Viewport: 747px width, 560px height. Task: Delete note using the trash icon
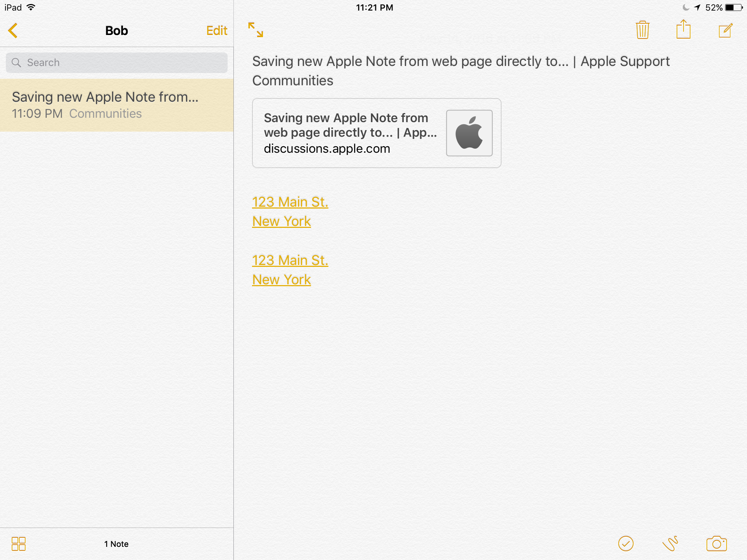(642, 30)
